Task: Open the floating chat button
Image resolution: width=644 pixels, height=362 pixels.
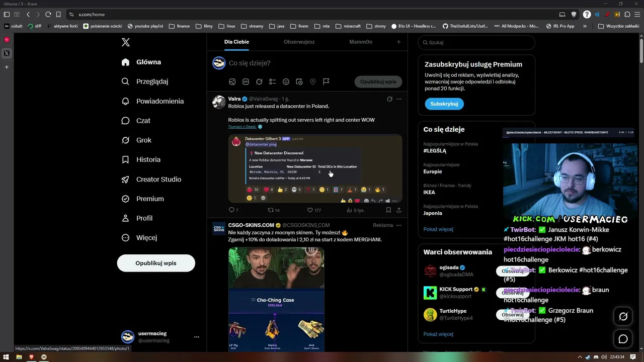Action: point(623,339)
